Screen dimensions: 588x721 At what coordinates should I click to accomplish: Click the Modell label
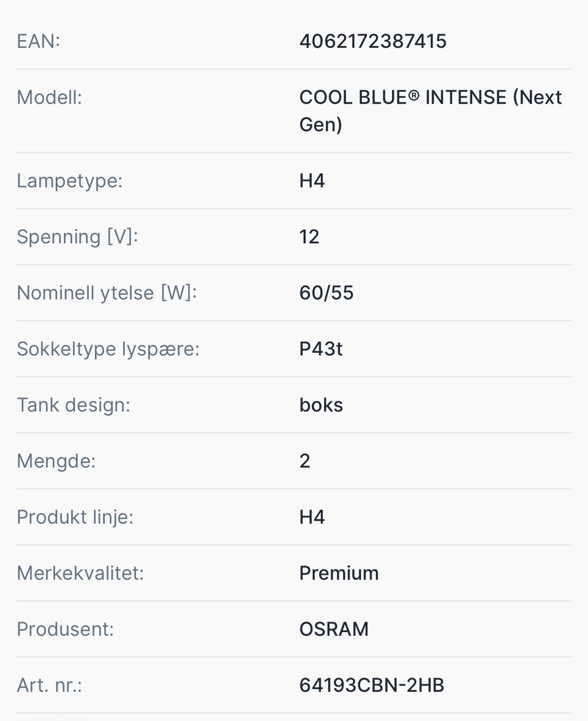coord(50,97)
